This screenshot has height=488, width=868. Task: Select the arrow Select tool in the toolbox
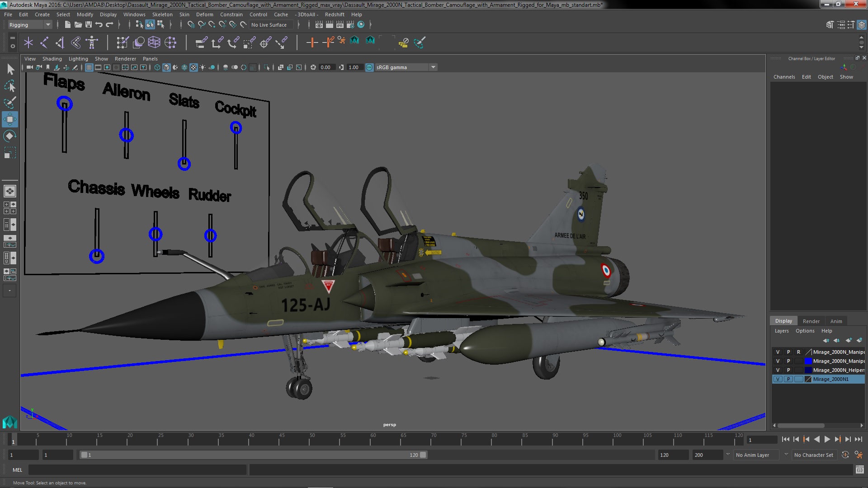[x=10, y=69]
